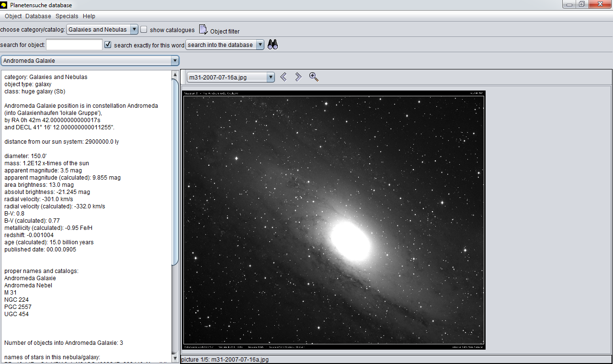Viewport: 613px width, 364px height.
Task: Click 'picture 1/5' status bar text
Action: click(x=225, y=359)
